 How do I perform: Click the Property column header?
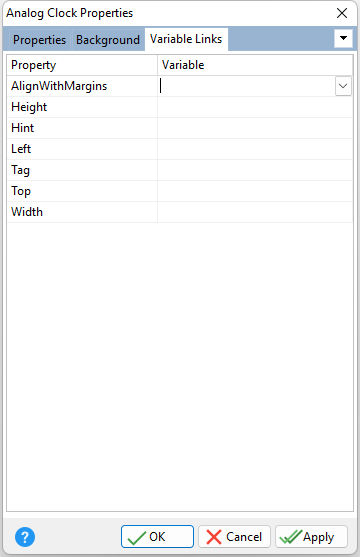(82, 65)
